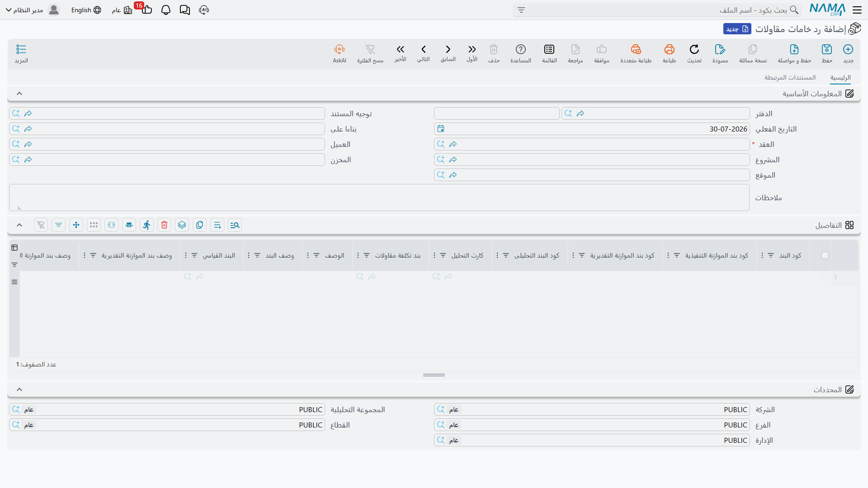This screenshot has height=488, width=868.
Task: Switch language to English
Action: (x=86, y=10)
